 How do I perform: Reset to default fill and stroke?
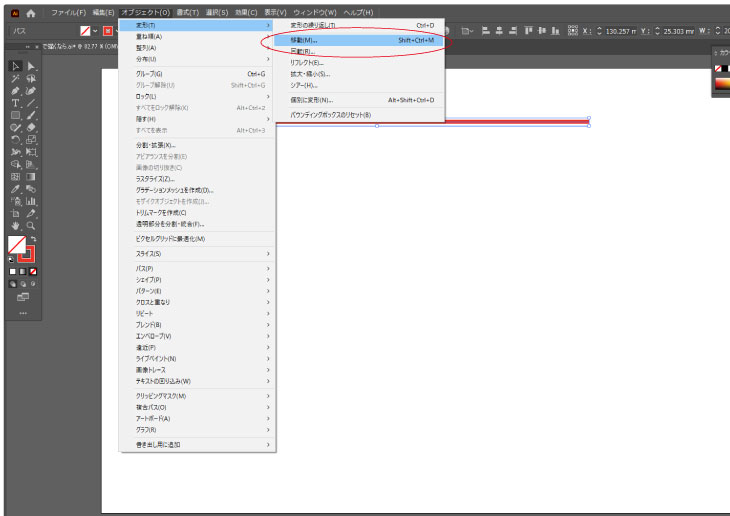[x=11, y=259]
